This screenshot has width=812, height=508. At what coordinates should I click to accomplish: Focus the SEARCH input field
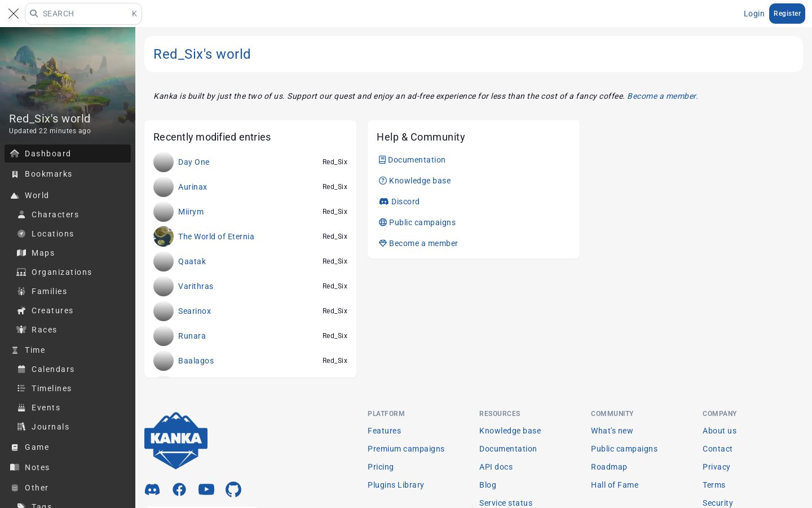(x=83, y=14)
